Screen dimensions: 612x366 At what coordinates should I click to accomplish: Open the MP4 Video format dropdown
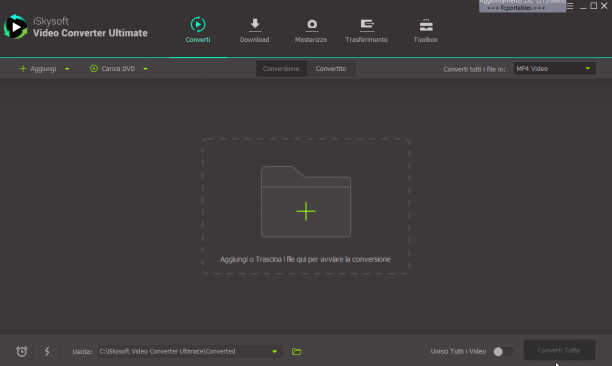554,69
